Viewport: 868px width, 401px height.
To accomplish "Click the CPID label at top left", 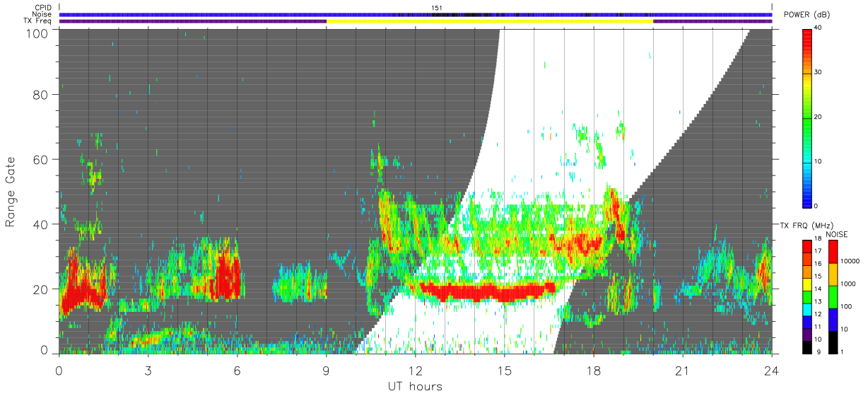I will coord(42,8).
